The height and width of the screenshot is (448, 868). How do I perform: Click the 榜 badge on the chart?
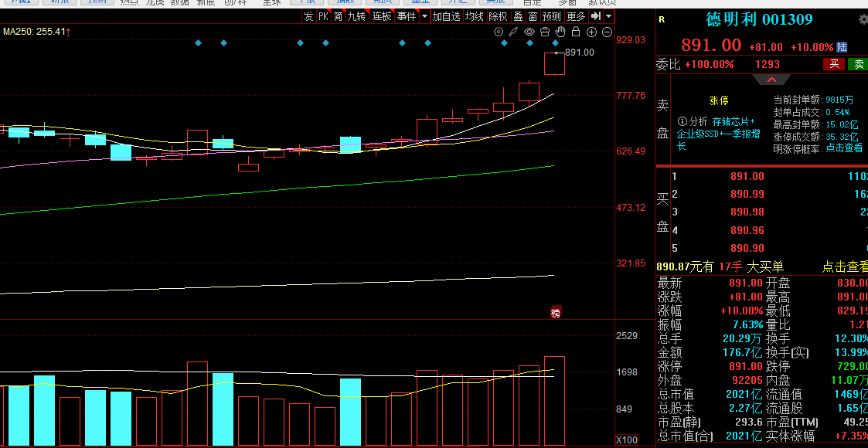[x=555, y=313]
